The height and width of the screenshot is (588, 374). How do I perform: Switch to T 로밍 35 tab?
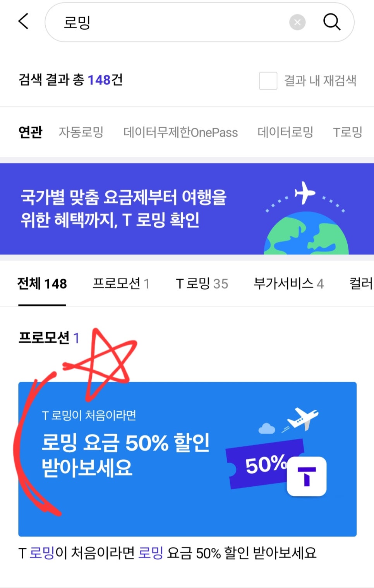tap(202, 284)
